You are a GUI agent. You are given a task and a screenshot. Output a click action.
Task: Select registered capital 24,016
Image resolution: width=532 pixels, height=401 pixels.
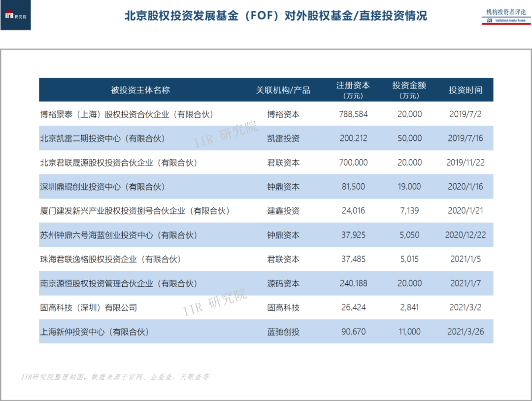(x=353, y=211)
